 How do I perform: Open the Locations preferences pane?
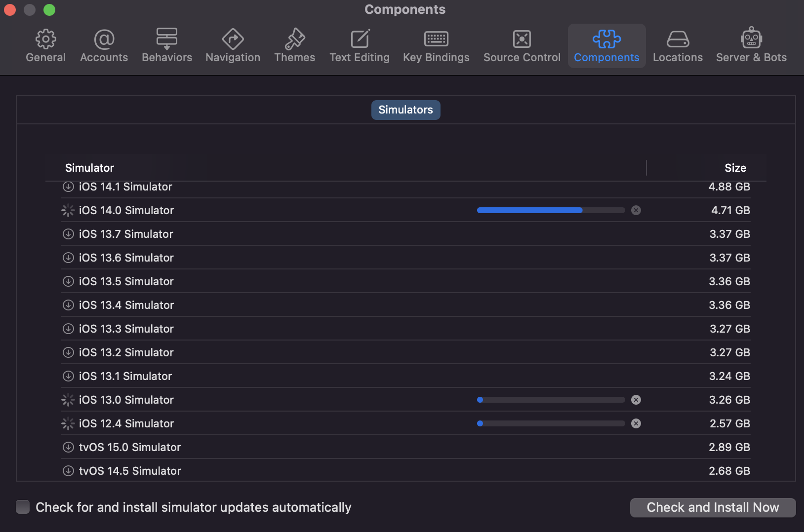(x=678, y=46)
